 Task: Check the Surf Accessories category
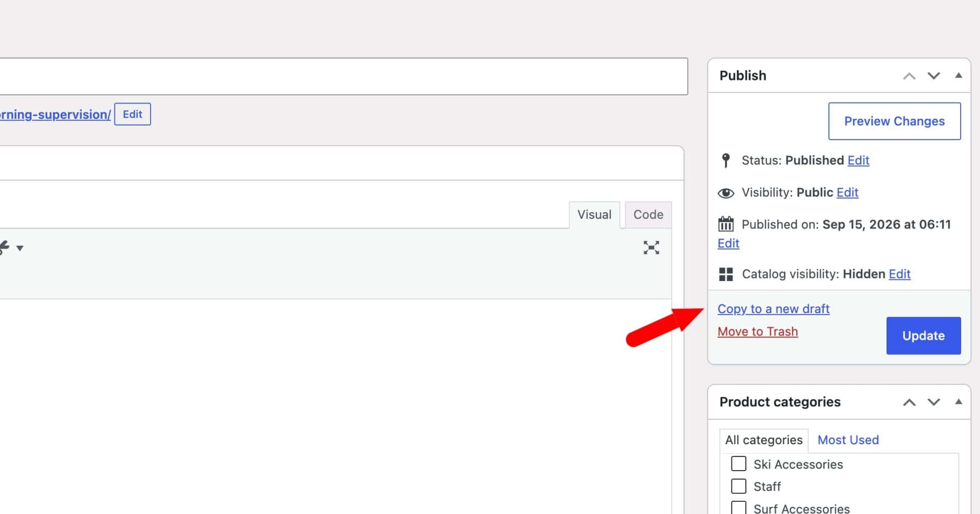(739, 508)
